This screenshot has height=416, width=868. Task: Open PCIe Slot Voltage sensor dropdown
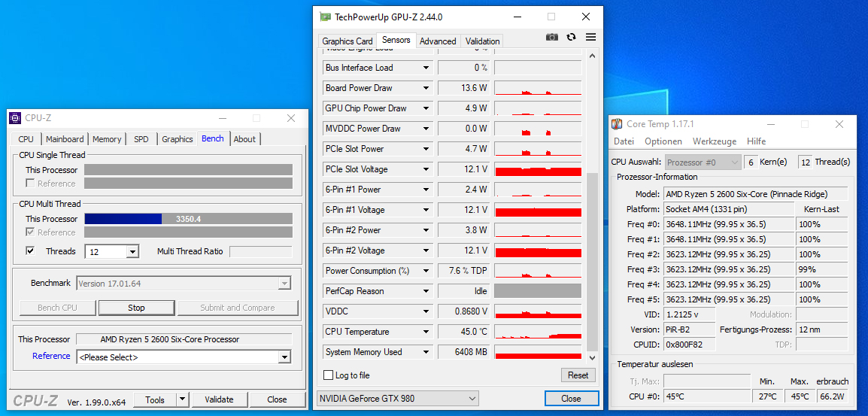tap(426, 169)
